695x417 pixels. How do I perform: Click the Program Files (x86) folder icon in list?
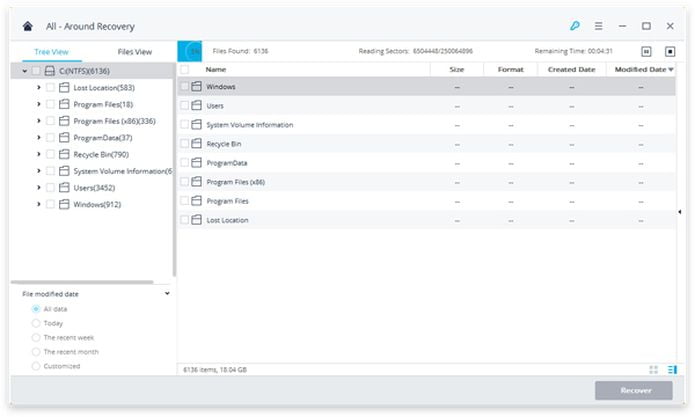click(196, 182)
